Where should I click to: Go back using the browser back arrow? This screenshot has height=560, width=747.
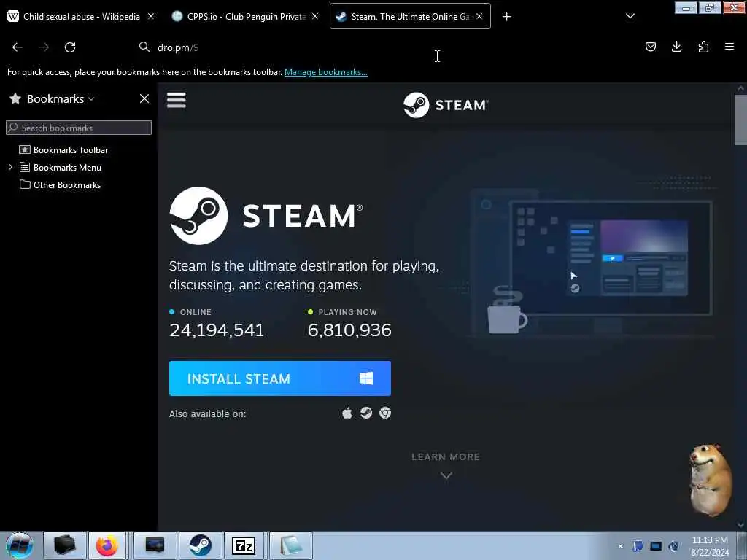pos(18,47)
